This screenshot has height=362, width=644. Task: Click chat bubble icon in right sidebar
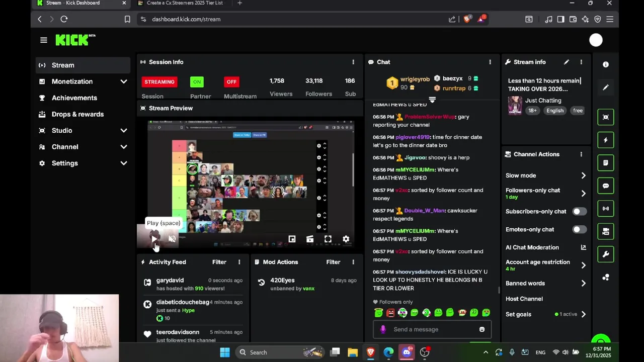606,186
